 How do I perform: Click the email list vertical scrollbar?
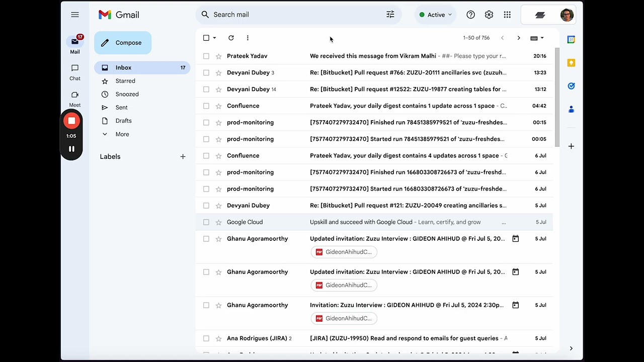coord(556,97)
